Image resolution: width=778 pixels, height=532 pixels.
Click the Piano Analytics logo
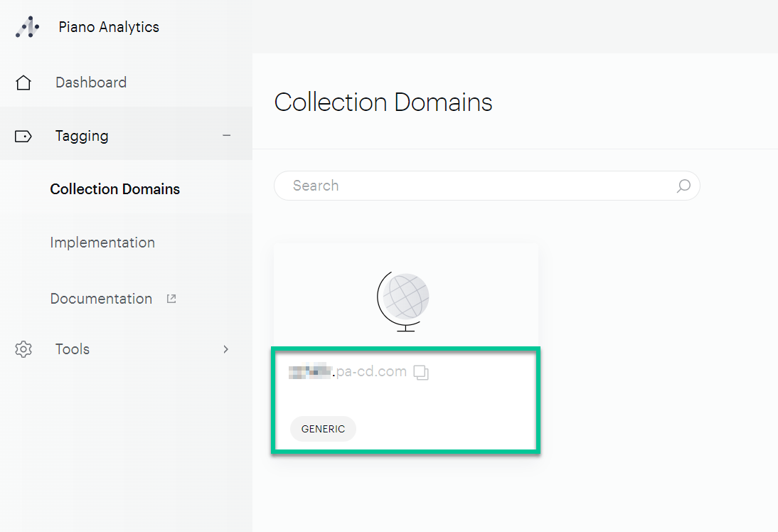click(26, 26)
